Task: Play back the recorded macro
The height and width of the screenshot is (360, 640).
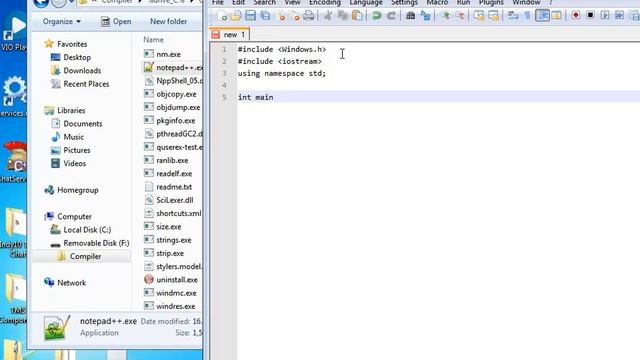Action: pos(605,16)
